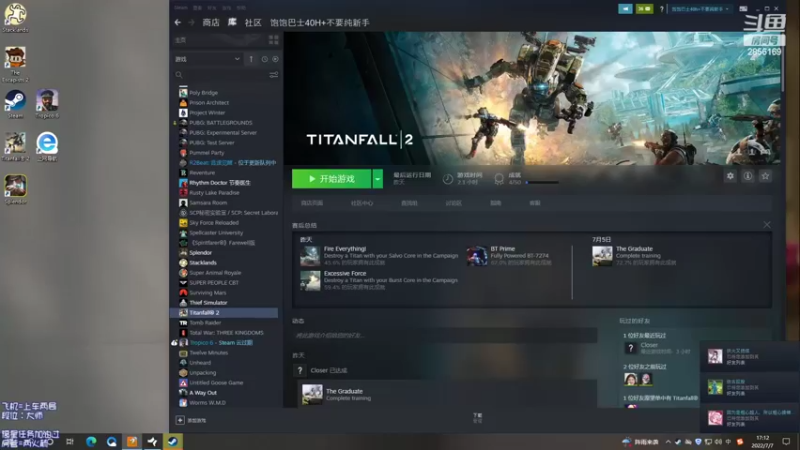Viewport: 800px width, 450px height.
Task: Click the Rhythm Doctor game icon
Action: (x=183, y=183)
